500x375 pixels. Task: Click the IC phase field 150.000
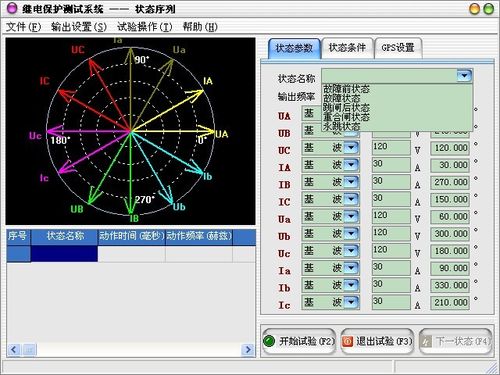point(450,199)
